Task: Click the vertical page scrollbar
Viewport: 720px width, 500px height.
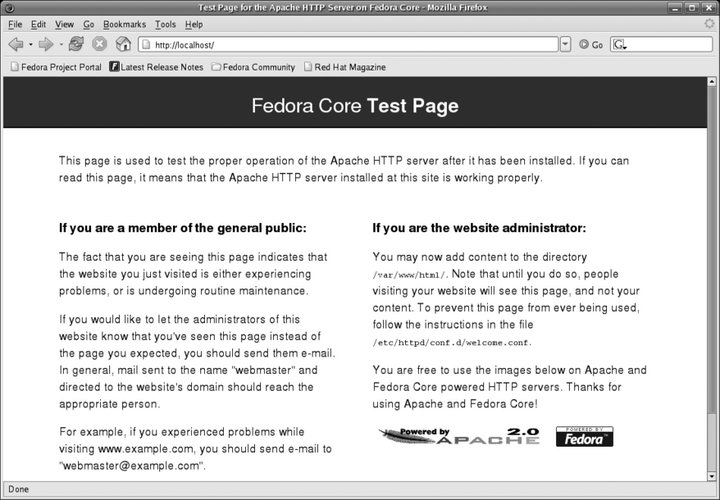Action: point(711,280)
